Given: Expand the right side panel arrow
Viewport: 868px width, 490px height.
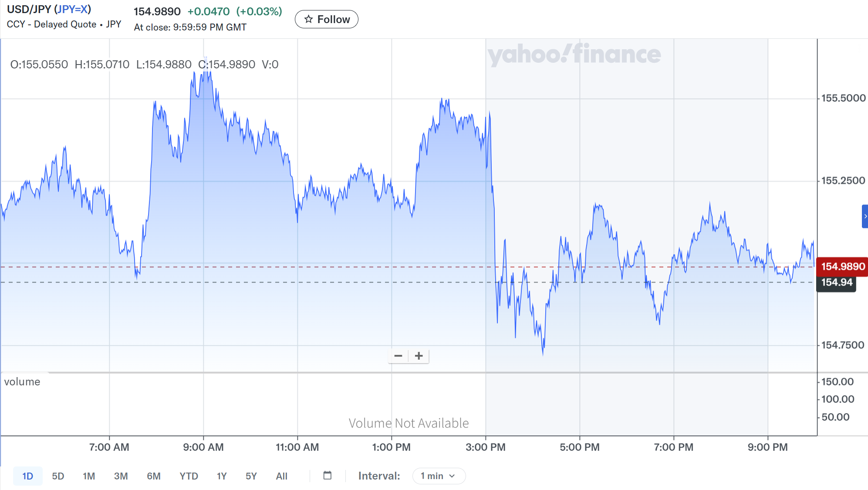Looking at the screenshot, I should (865, 216).
